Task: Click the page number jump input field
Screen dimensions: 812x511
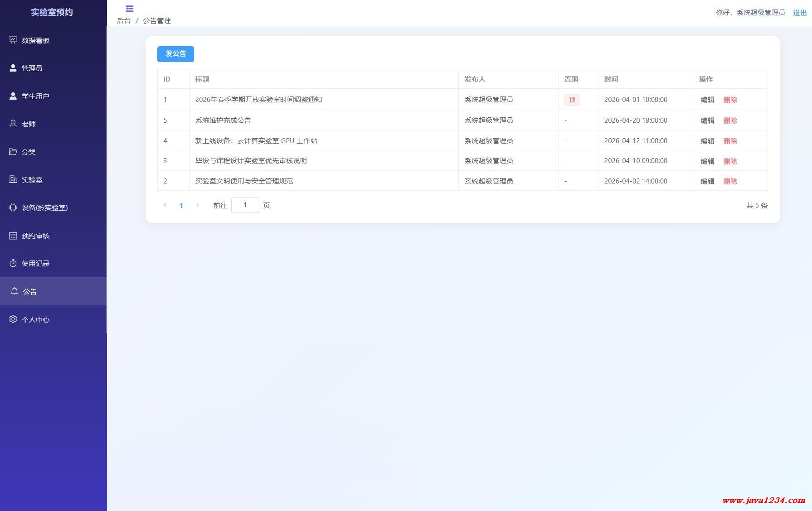Action: tap(245, 205)
